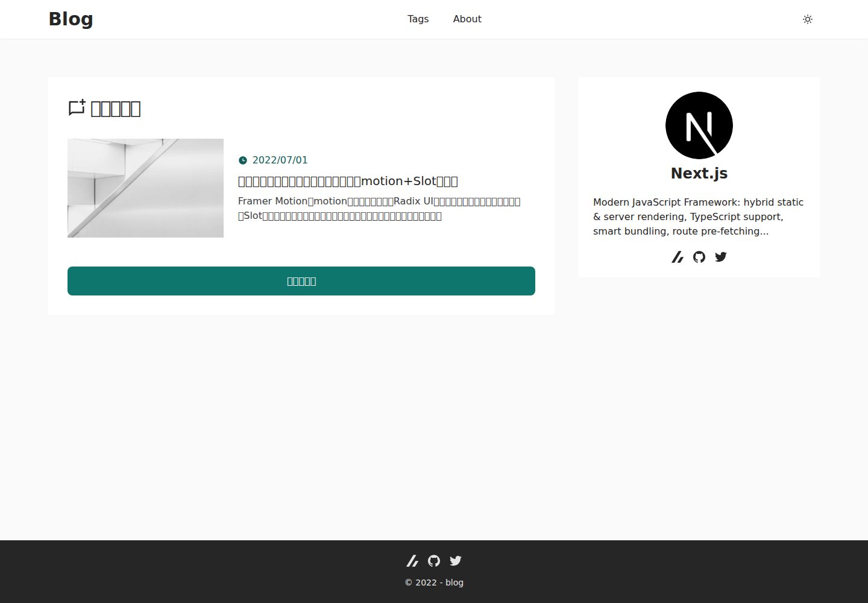
Task: Click the Next.js circular avatar logo
Action: coord(699,125)
